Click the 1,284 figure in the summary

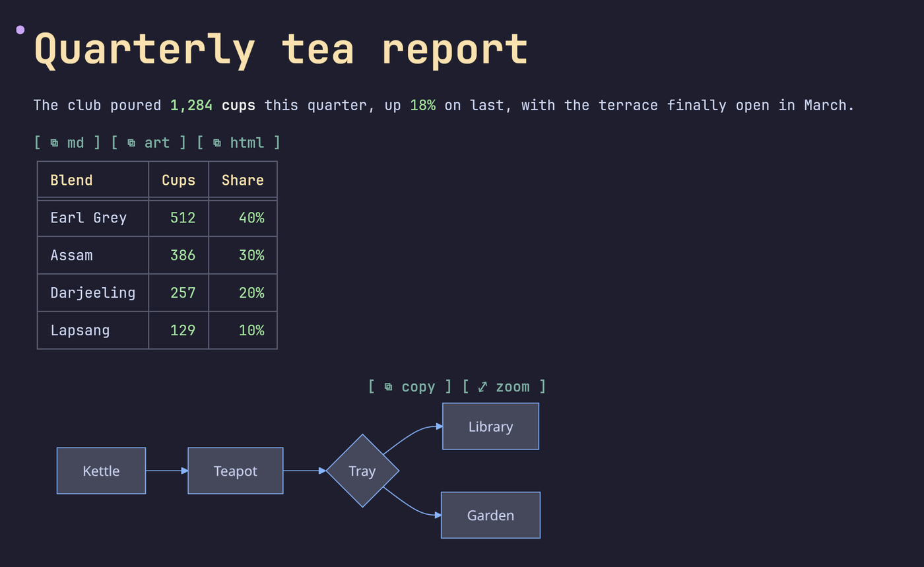[191, 105]
